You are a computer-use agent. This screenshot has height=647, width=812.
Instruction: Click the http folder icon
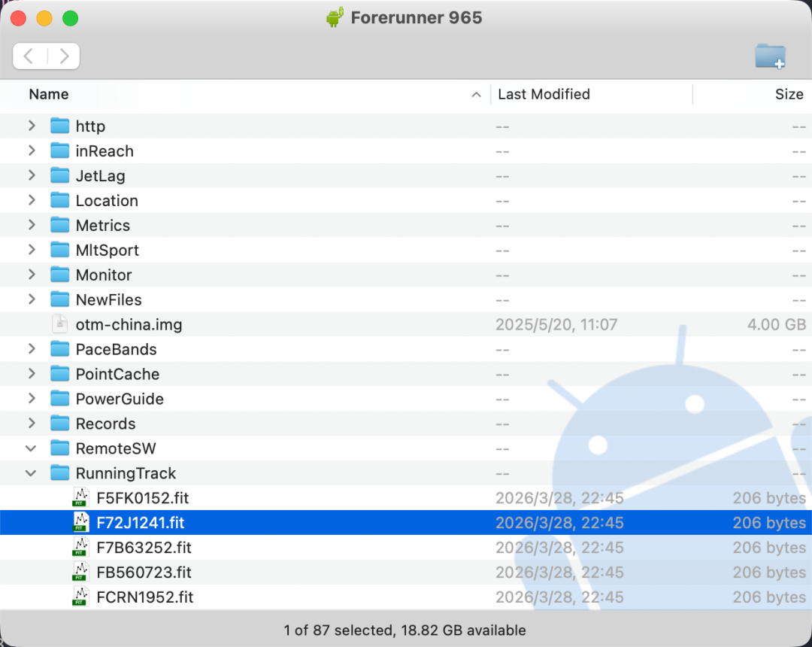[59, 126]
